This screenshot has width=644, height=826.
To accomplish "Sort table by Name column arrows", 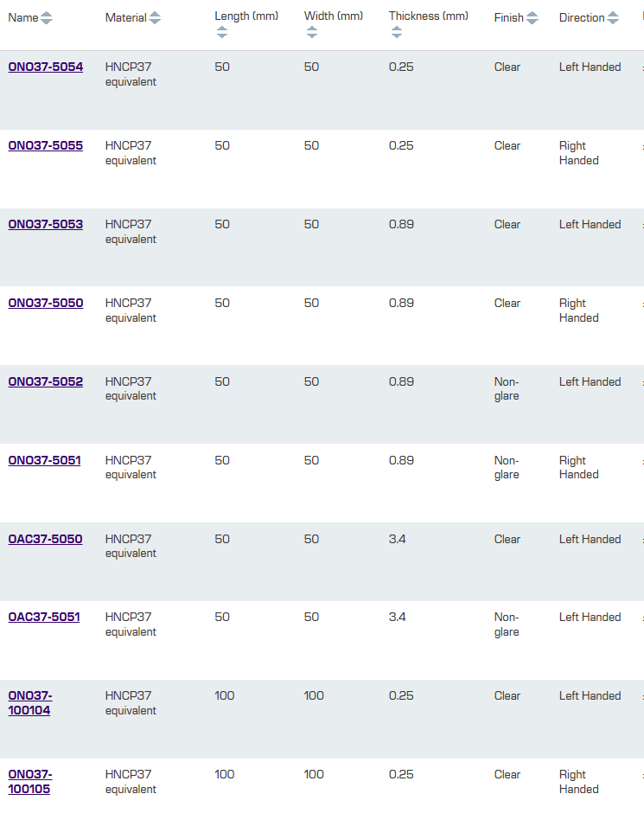I will click(47, 18).
